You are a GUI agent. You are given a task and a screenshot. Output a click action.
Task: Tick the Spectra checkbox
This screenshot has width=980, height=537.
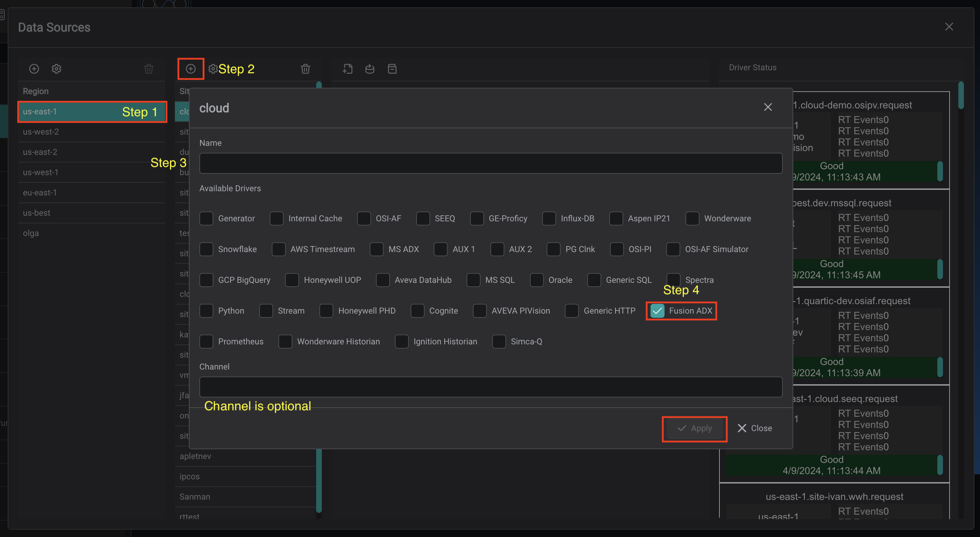674,280
